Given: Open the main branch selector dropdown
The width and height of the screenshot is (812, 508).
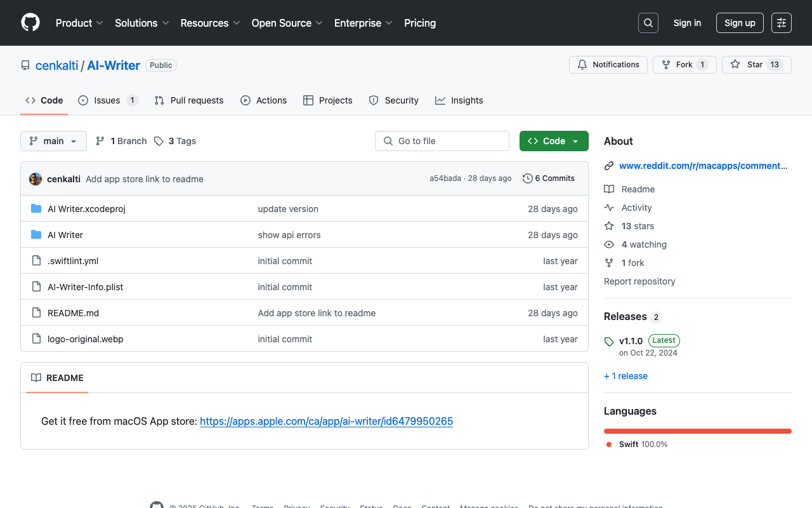Looking at the screenshot, I should (x=53, y=141).
